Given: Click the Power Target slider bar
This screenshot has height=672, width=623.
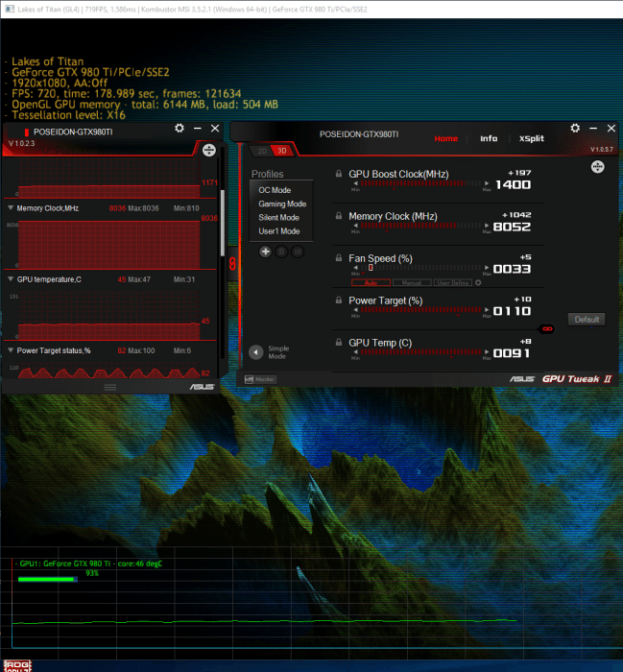Looking at the screenshot, I should [420, 309].
